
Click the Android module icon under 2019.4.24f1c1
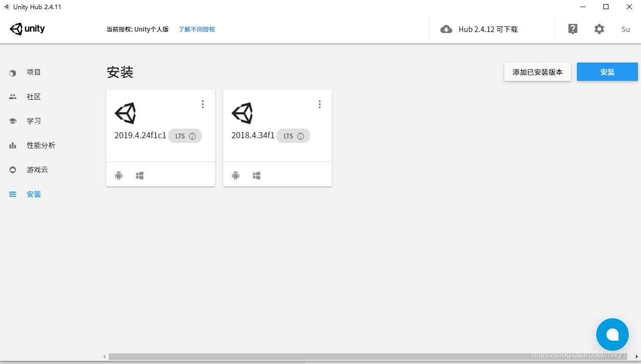coord(119,175)
